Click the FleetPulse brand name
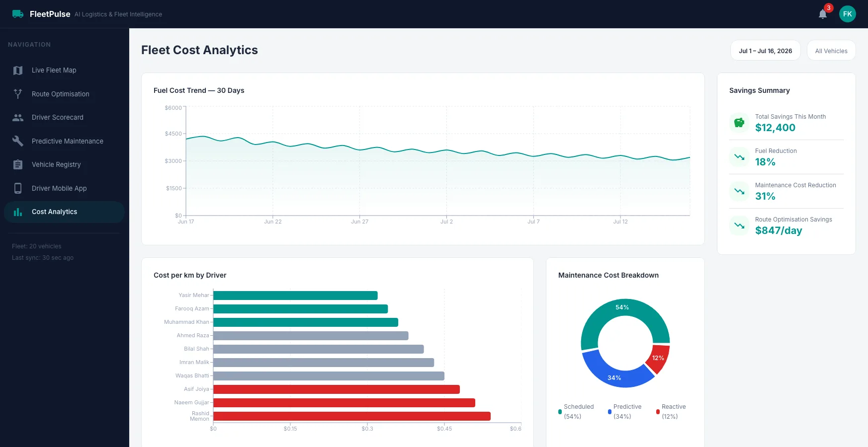 click(x=50, y=14)
